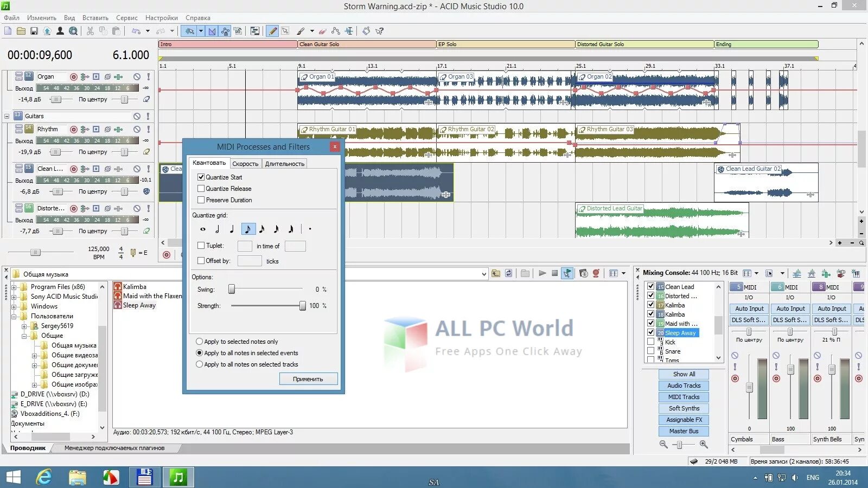The width and height of the screenshot is (868, 488).
Task: Open the Менеджер подключаемых плагинов tab
Action: tap(114, 448)
